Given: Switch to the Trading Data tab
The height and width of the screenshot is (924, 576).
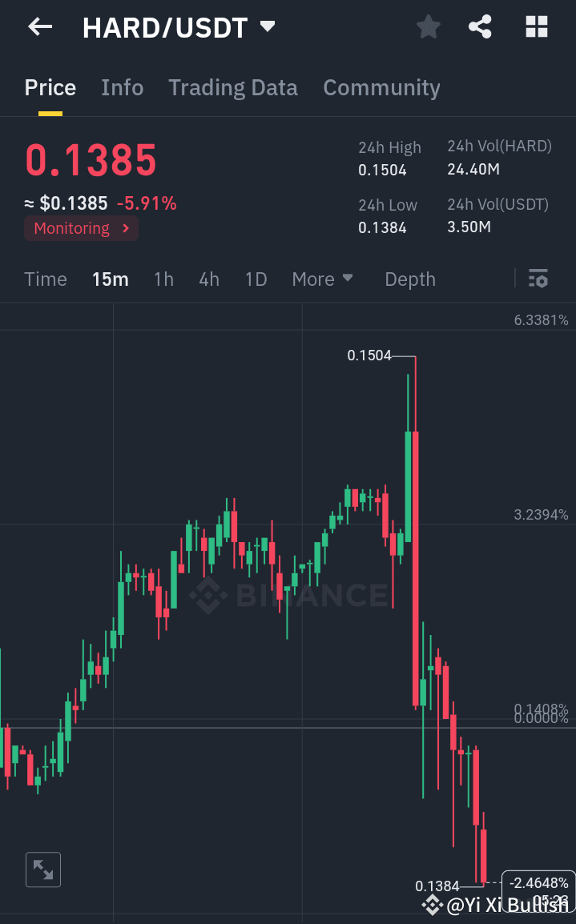Looking at the screenshot, I should coord(232,87).
